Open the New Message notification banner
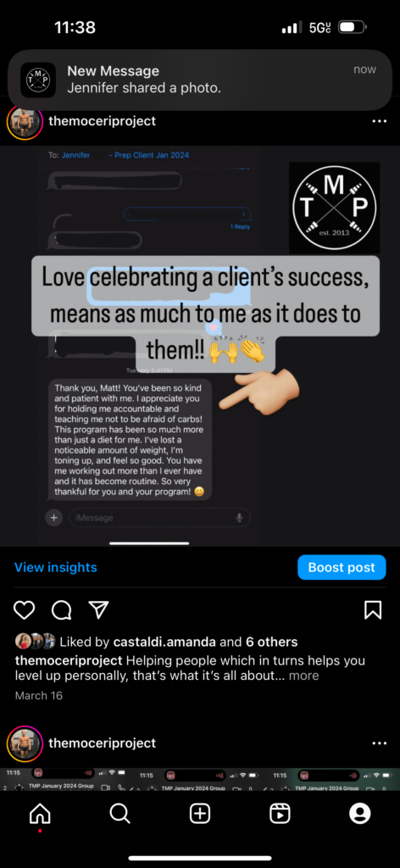The width and height of the screenshot is (400, 868). (200, 80)
